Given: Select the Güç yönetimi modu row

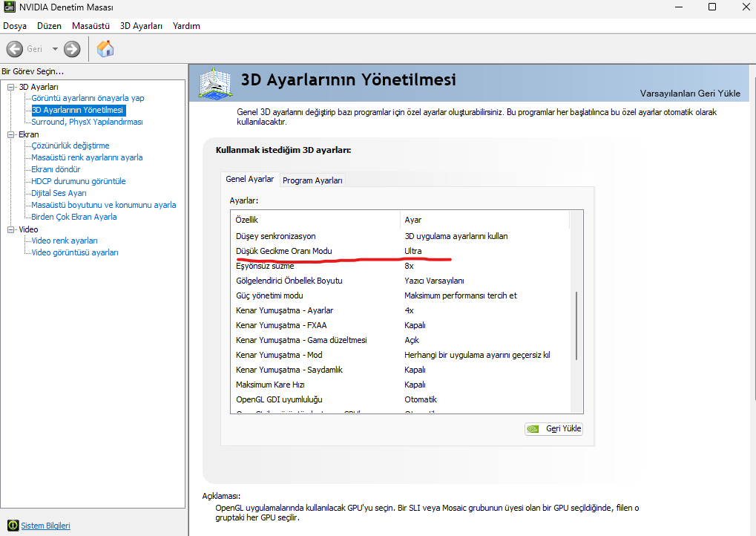Looking at the screenshot, I should point(400,295).
